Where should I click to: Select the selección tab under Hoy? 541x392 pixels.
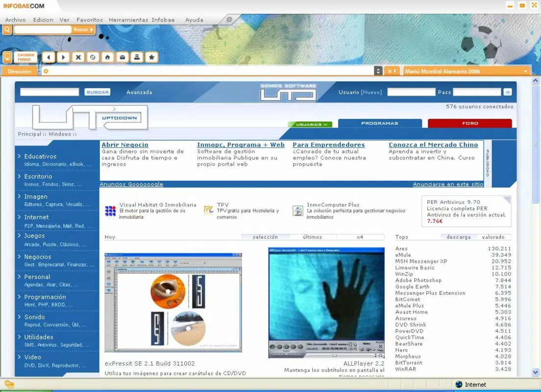265,237
